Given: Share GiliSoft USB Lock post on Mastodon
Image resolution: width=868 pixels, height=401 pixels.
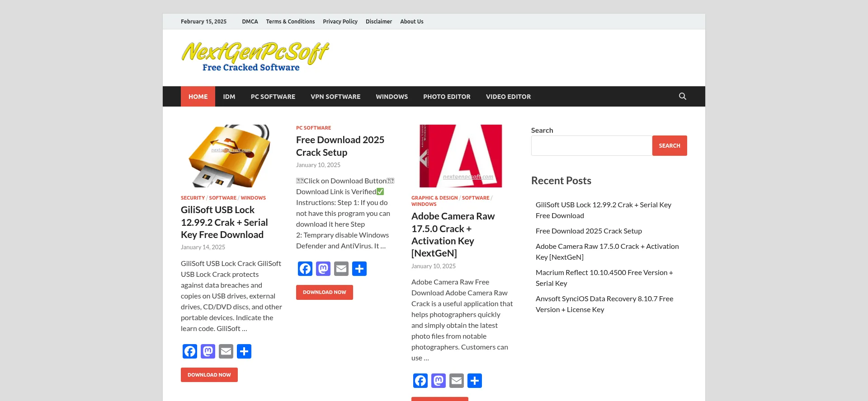Looking at the screenshot, I should (x=208, y=351).
